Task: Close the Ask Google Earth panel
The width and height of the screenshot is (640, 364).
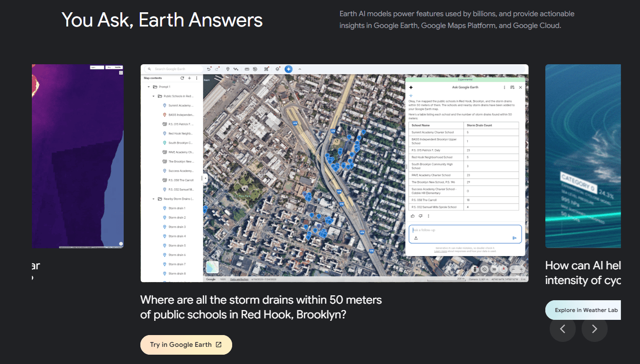Action: pos(520,87)
